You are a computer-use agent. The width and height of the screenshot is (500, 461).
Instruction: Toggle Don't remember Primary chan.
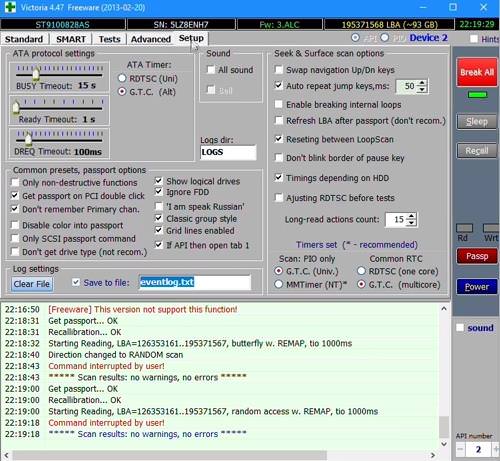pos(15,209)
